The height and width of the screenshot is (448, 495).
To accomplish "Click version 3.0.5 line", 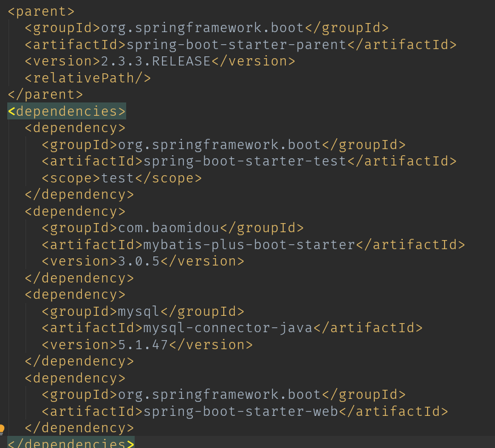I will pos(143,261).
